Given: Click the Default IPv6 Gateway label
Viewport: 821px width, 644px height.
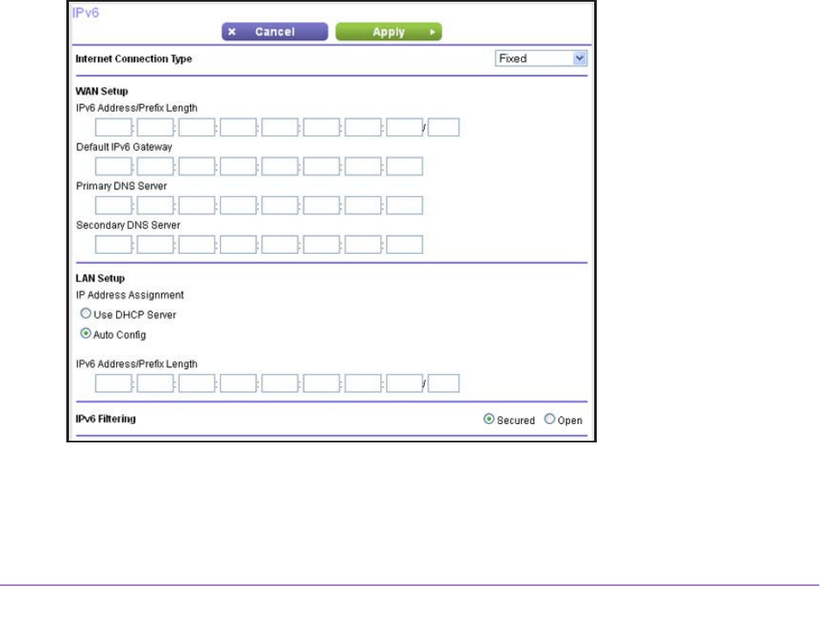Looking at the screenshot, I should pos(124,147).
